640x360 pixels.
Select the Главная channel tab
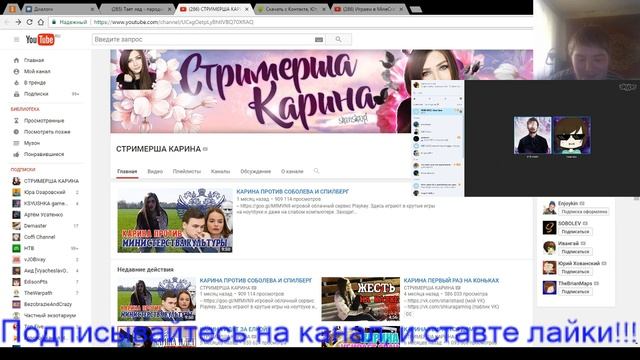[x=127, y=171]
